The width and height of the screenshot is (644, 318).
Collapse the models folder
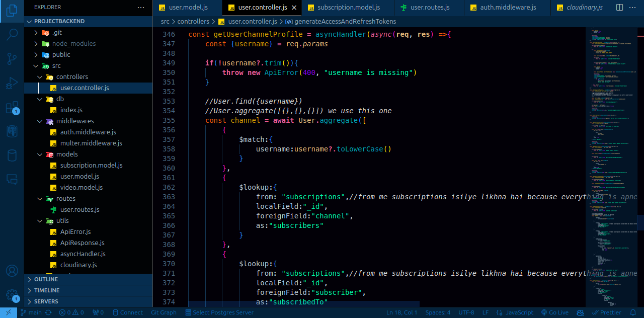coord(40,154)
